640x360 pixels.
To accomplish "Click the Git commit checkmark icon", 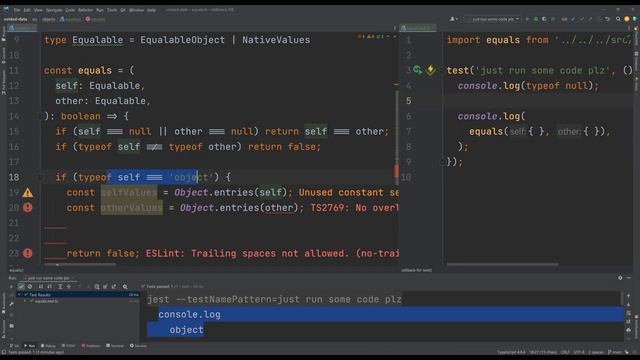I will click(x=582, y=19).
